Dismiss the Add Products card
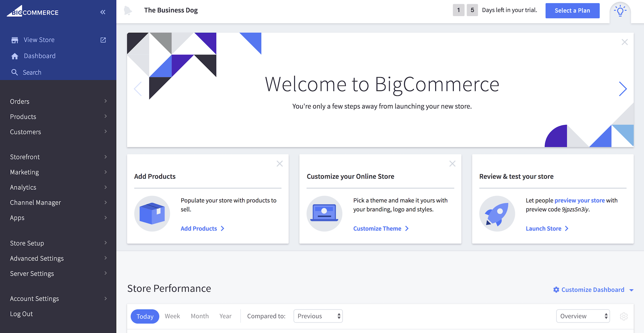Viewport: 644px width, 333px height. [x=279, y=164]
